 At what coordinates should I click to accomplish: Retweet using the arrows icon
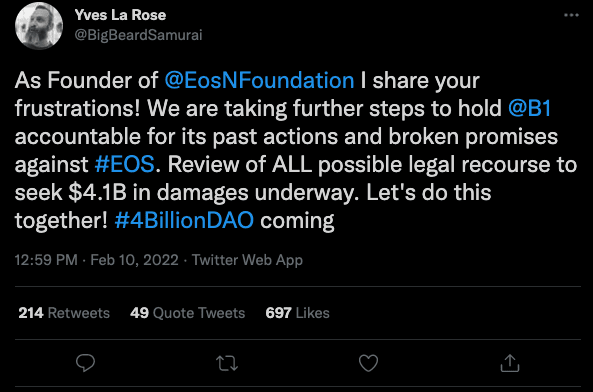[227, 363]
